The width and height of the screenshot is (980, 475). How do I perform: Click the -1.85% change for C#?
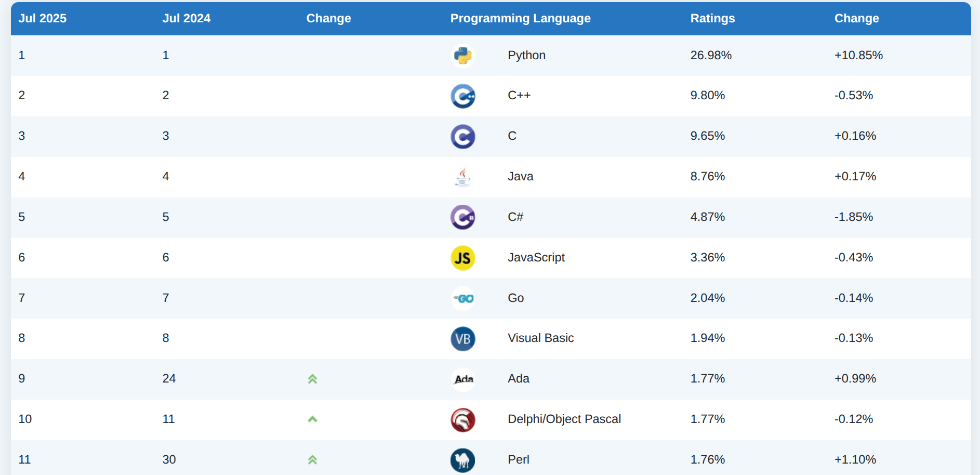[853, 217]
